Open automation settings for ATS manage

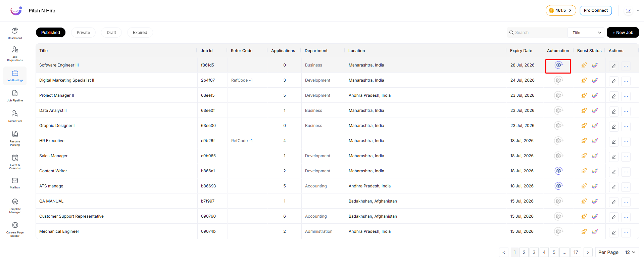tap(558, 186)
